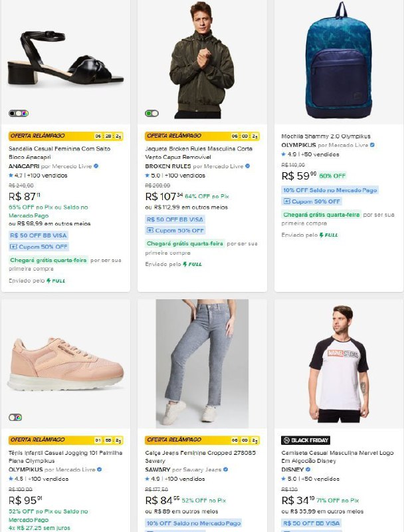The width and height of the screenshot is (404, 532).
Task: Click the coupon icon on jacket's Cupom tag
Action: pyautogui.click(x=150, y=230)
